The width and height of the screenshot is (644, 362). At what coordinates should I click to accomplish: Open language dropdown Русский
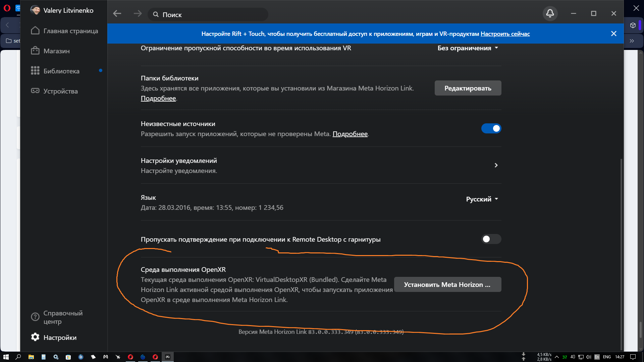(482, 199)
